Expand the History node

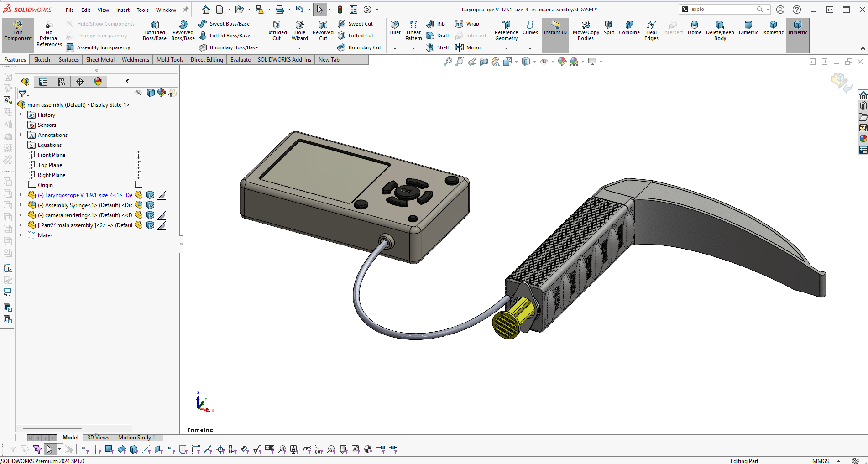(21, 115)
